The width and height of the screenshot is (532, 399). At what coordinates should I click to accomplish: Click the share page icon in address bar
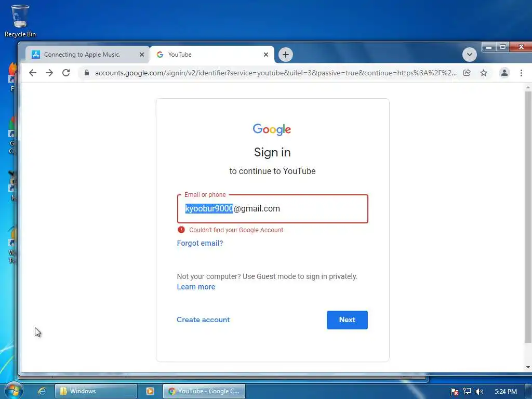(467, 73)
